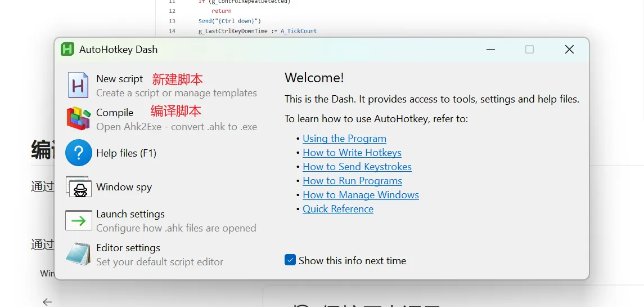Image resolution: width=644 pixels, height=307 pixels.
Task: Click 'Configure how .ahk files are opened' text
Action: (x=176, y=228)
